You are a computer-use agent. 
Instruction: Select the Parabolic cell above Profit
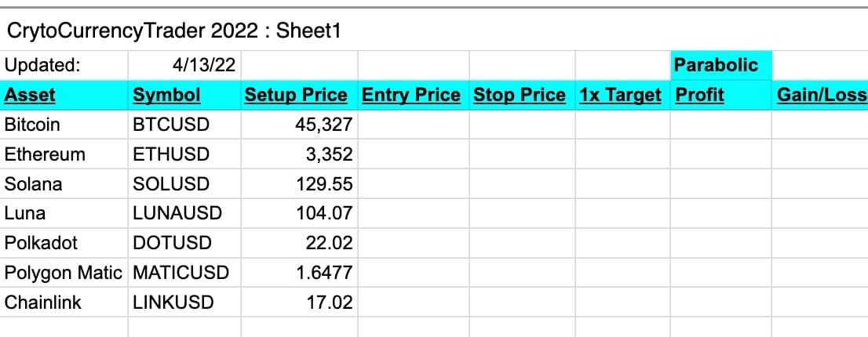coord(720,65)
